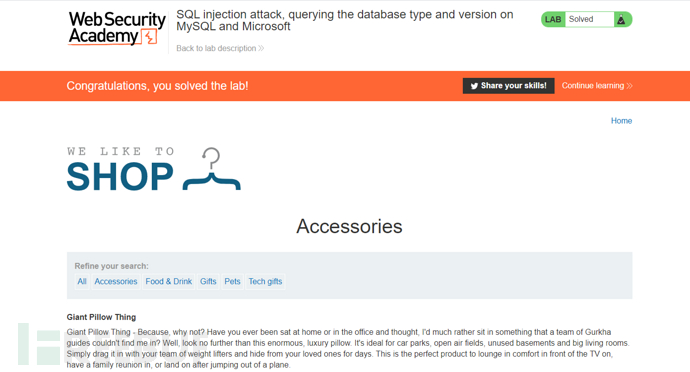Go to the Home link
Screen dimensions: 690x372
tap(621, 121)
